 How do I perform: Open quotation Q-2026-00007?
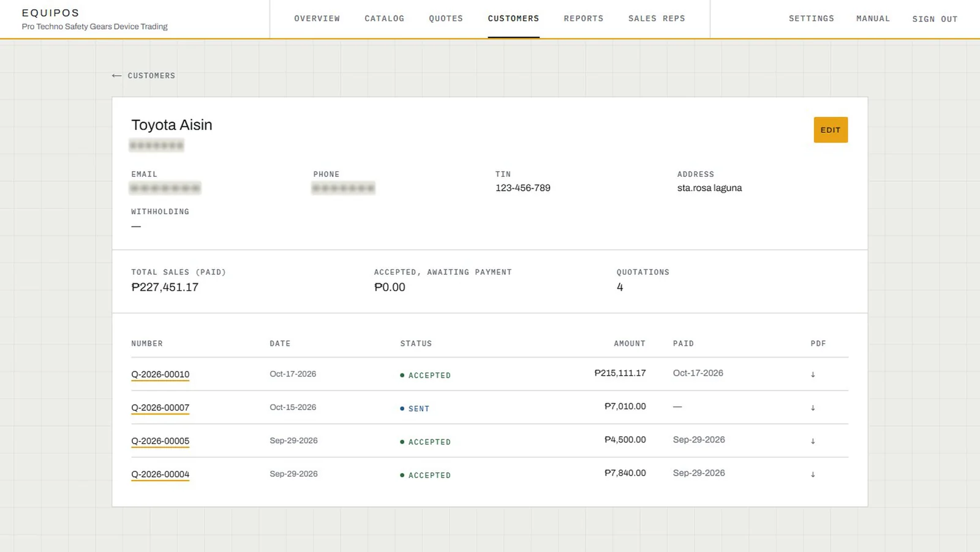click(x=160, y=408)
